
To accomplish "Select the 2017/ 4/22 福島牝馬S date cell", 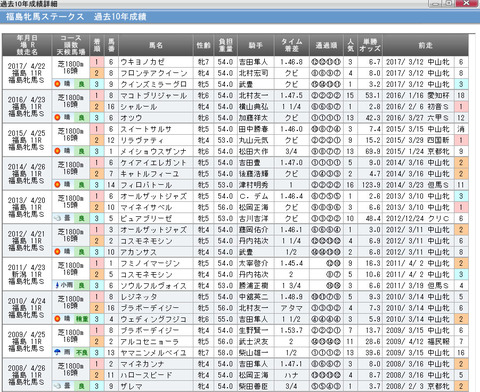I will (x=27, y=73).
